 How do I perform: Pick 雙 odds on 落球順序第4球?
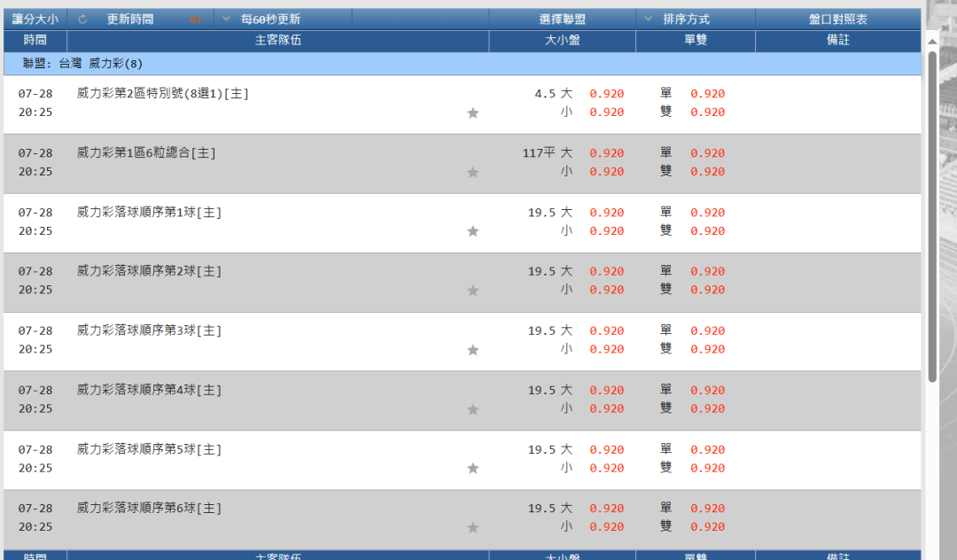click(x=708, y=408)
